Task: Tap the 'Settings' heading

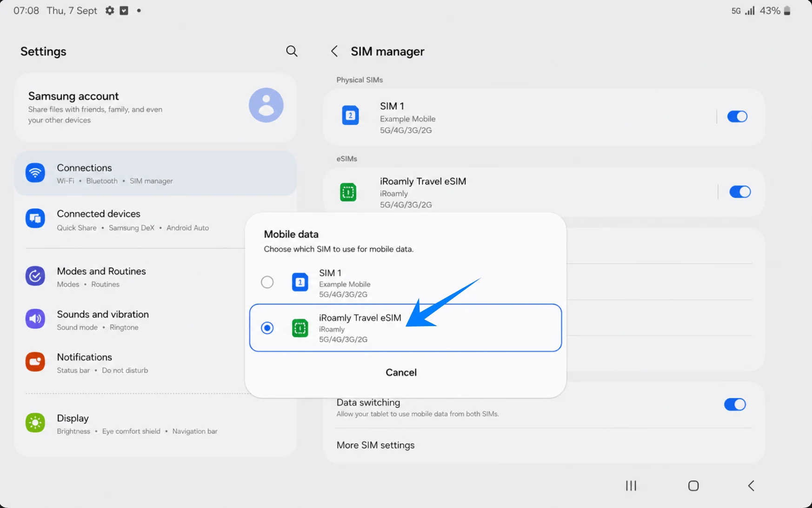Action: (x=43, y=51)
